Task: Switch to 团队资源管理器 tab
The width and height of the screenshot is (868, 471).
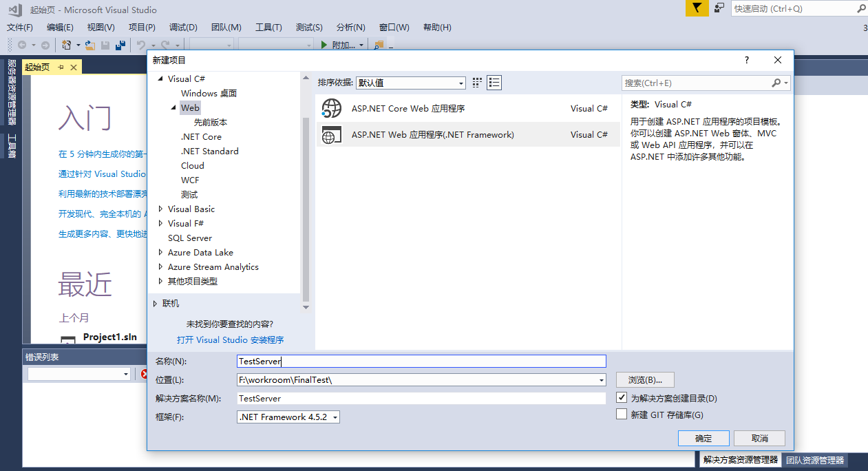Action: [814, 460]
